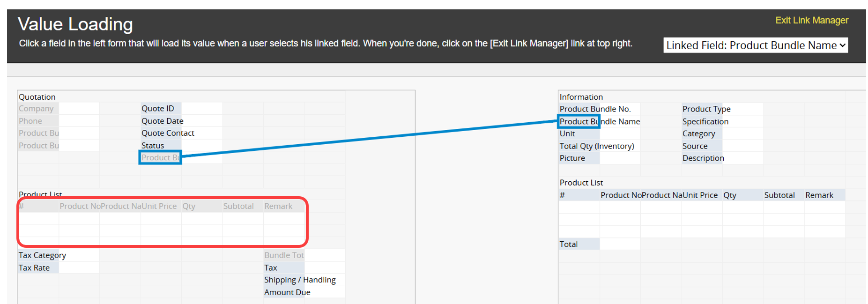Viewport: 868px width, 304px height.
Task: Select the Tax Category field
Action: point(43,255)
